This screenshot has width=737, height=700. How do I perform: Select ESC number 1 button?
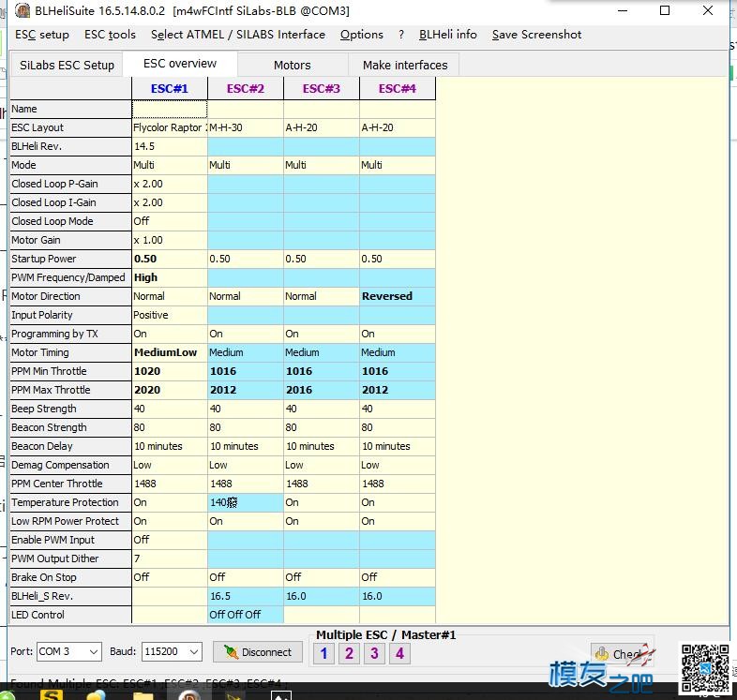(323, 653)
